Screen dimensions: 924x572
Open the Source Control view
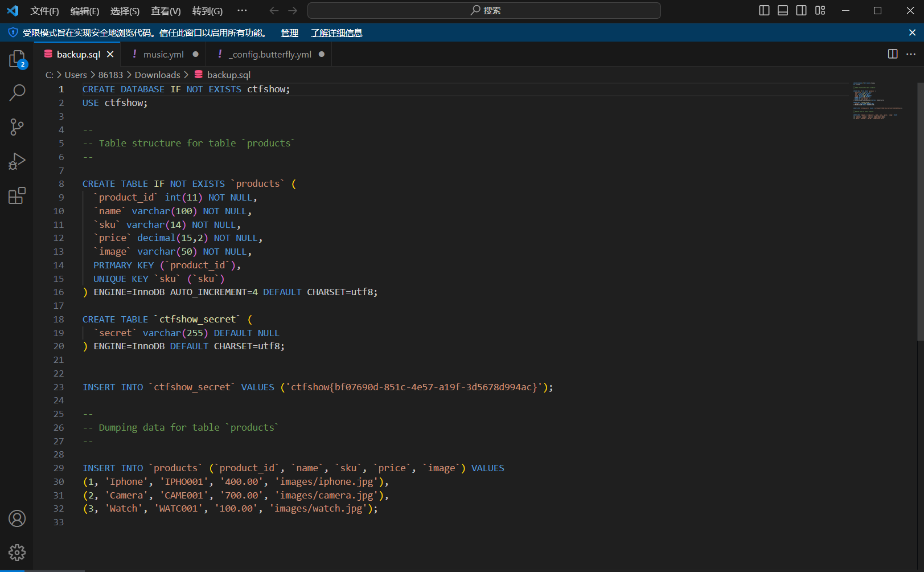click(x=17, y=126)
